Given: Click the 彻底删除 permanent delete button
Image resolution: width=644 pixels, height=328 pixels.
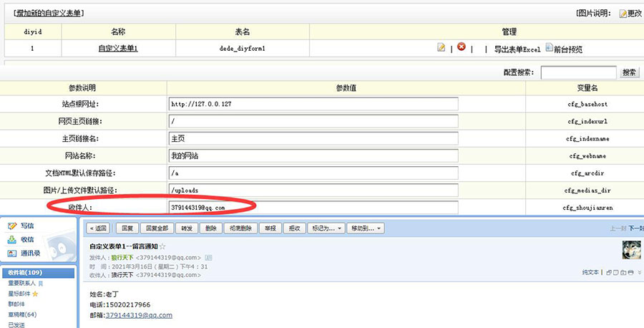Looking at the screenshot, I should [240, 228].
